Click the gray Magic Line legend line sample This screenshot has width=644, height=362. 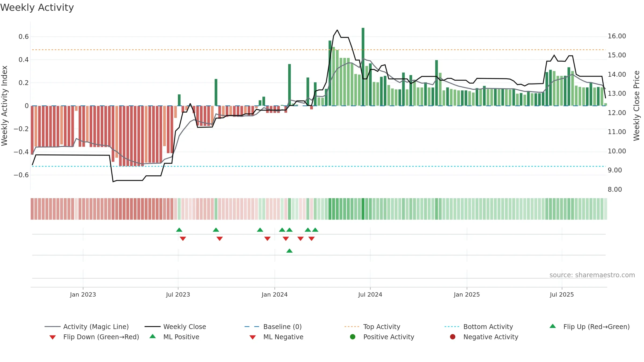[52, 327]
